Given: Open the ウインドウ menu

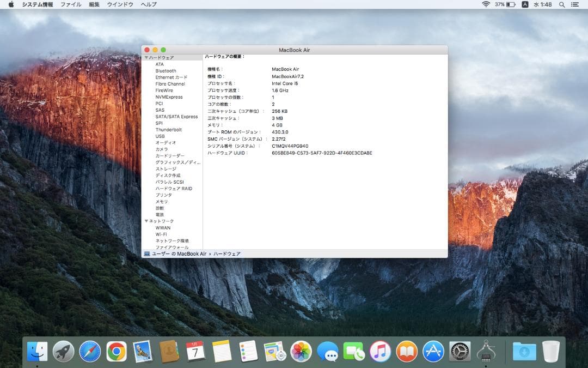Looking at the screenshot, I should (120, 4).
